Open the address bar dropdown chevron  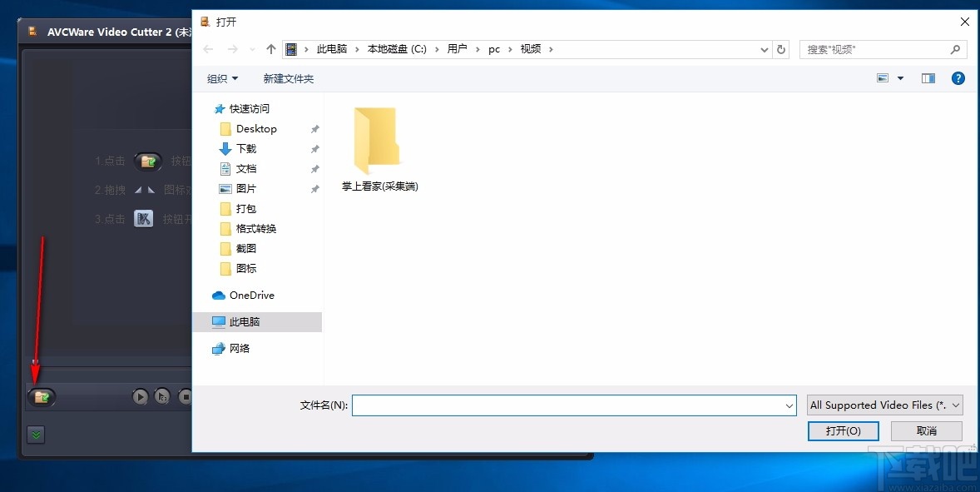point(764,49)
